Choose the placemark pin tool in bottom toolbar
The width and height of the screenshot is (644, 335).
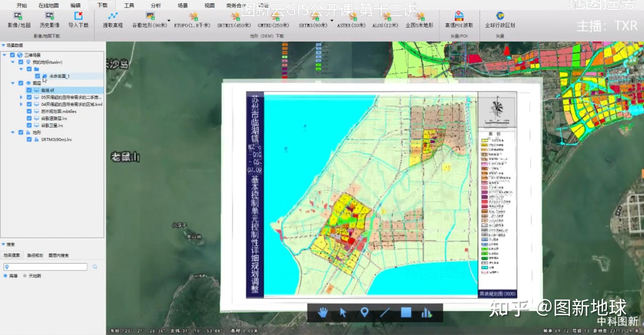(364, 313)
